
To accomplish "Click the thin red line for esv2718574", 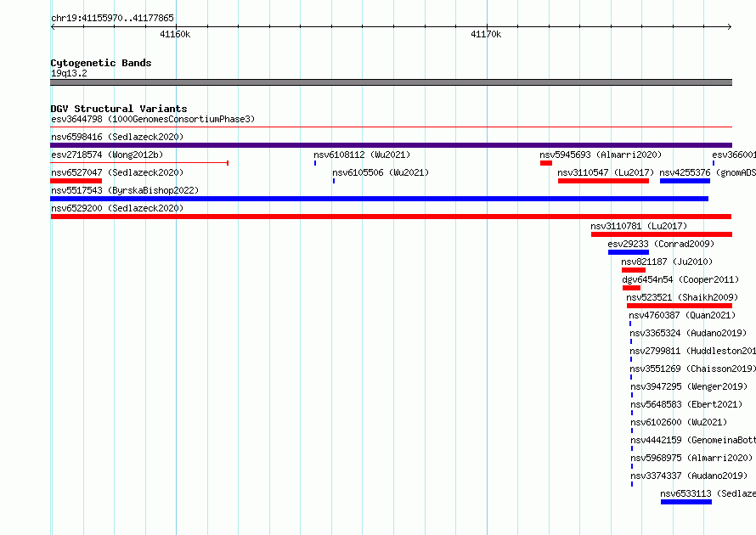I will 139,163.
